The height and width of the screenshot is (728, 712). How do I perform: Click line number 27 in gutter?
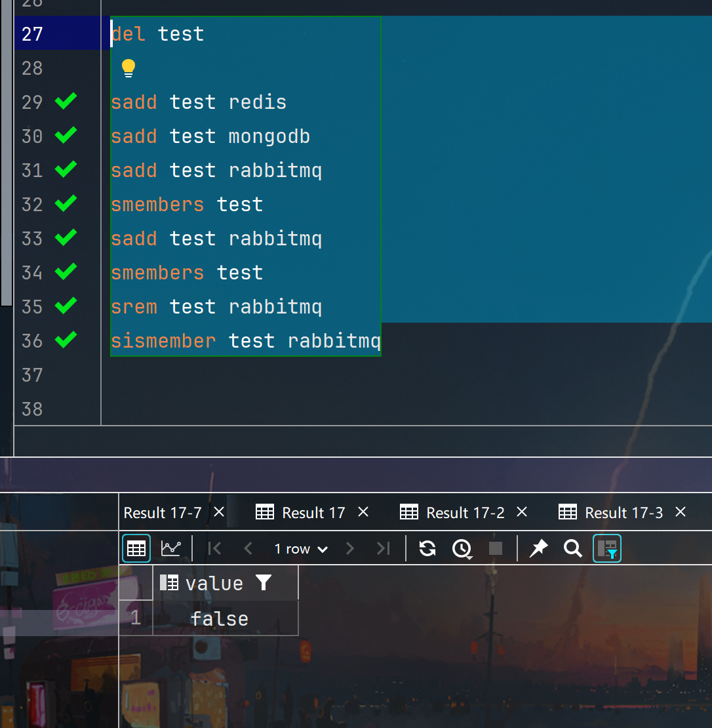coord(32,34)
